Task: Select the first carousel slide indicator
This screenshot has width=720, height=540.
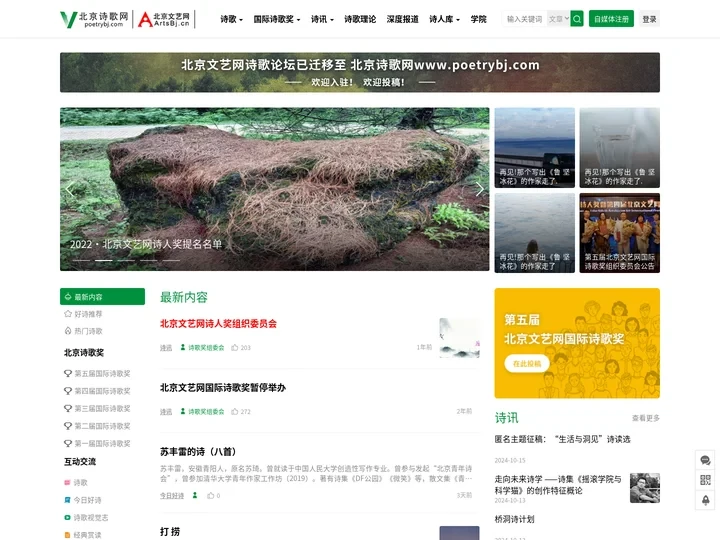Action: pyautogui.click(x=81, y=260)
